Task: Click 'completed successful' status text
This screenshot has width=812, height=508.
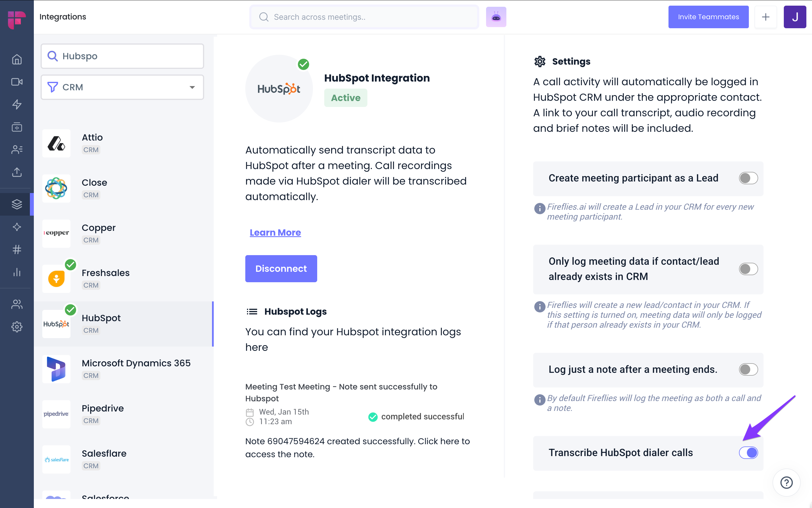Action: [422, 417]
